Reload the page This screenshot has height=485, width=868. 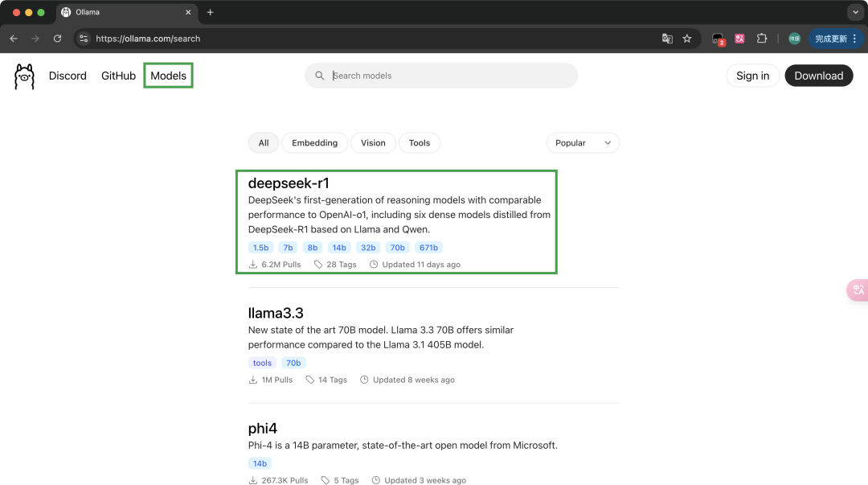coord(58,39)
